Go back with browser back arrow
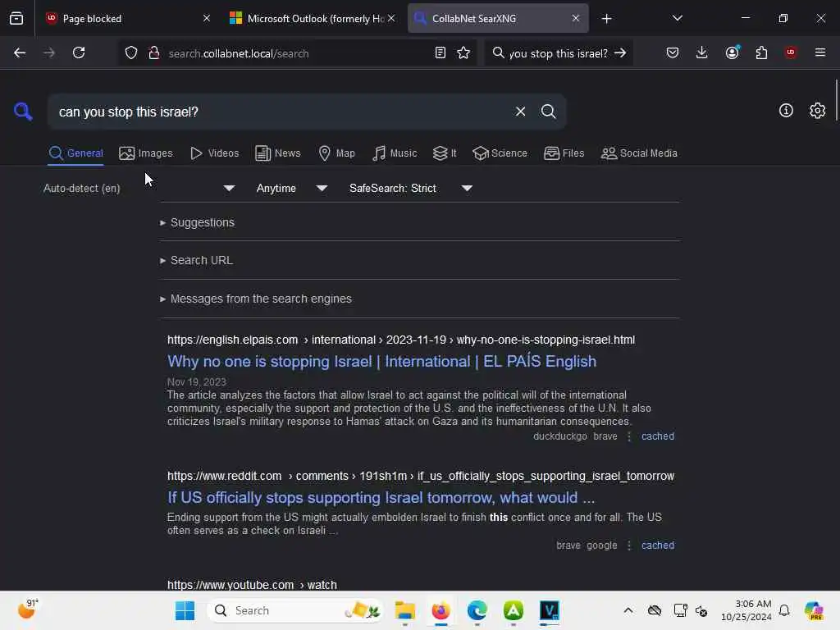840x630 pixels. 20,52
